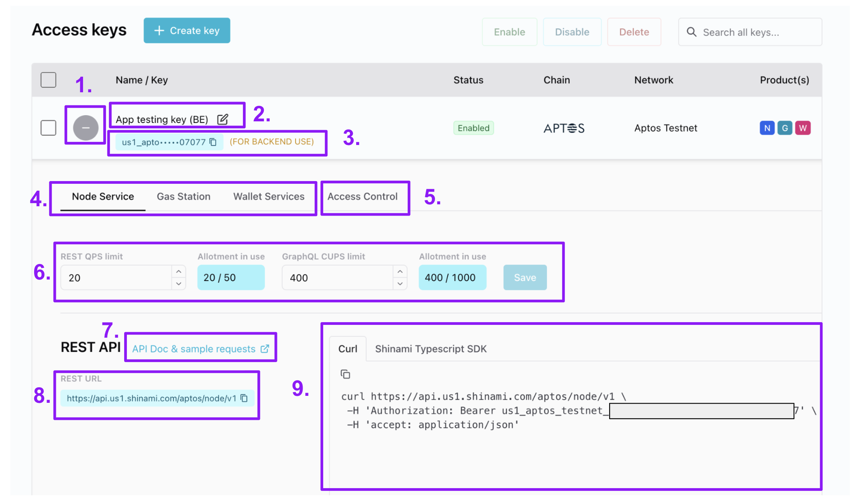Screen dimensions: 859x504
Task: Click the 20 / 50 allotment value
Action: point(231,277)
